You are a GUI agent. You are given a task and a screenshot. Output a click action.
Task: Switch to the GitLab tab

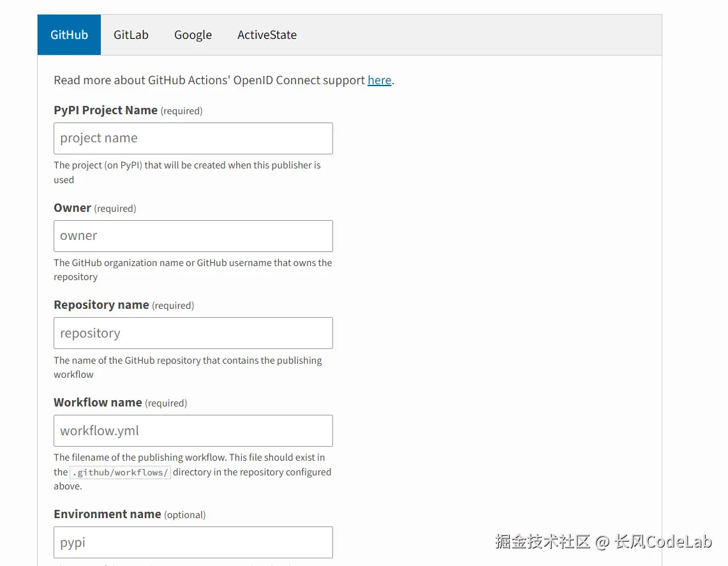coord(131,35)
